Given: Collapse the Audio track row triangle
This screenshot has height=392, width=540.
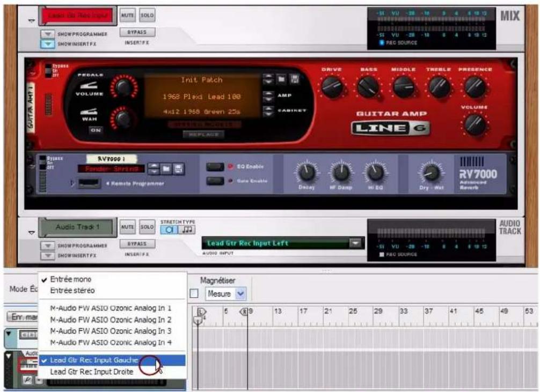Looking at the screenshot, I should [9, 356].
